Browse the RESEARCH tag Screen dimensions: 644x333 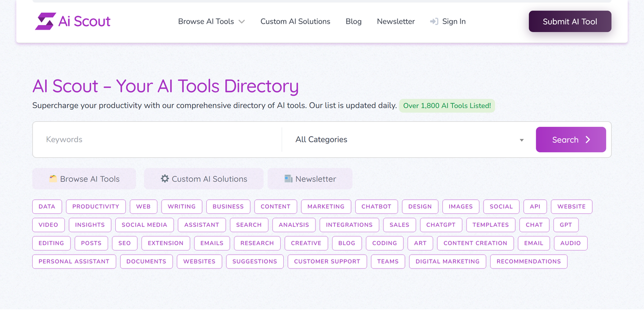coord(257,243)
